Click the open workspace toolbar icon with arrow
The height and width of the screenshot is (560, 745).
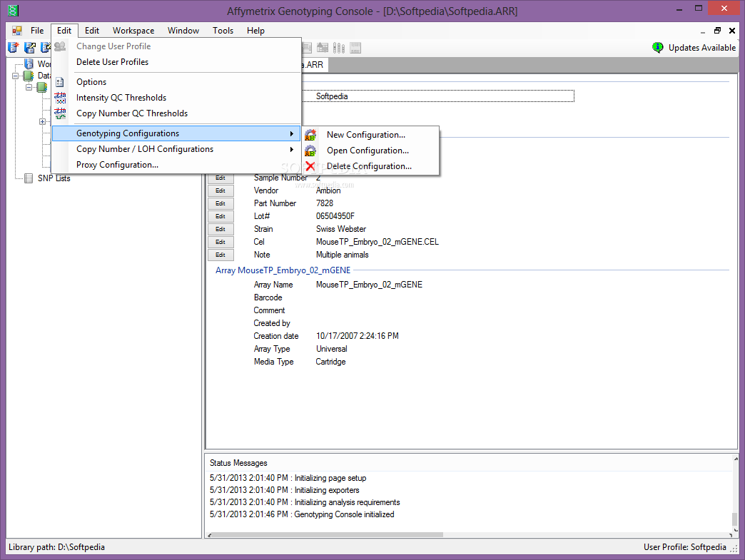pos(29,48)
